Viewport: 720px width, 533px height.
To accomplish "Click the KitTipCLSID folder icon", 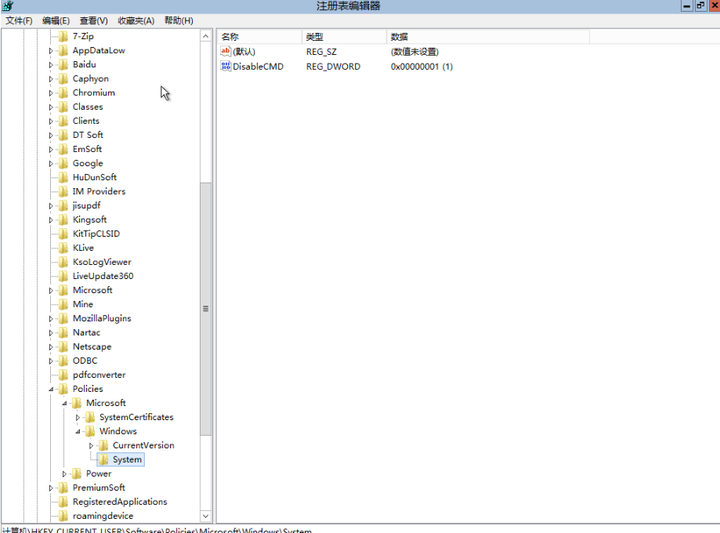I will (x=63, y=234).
